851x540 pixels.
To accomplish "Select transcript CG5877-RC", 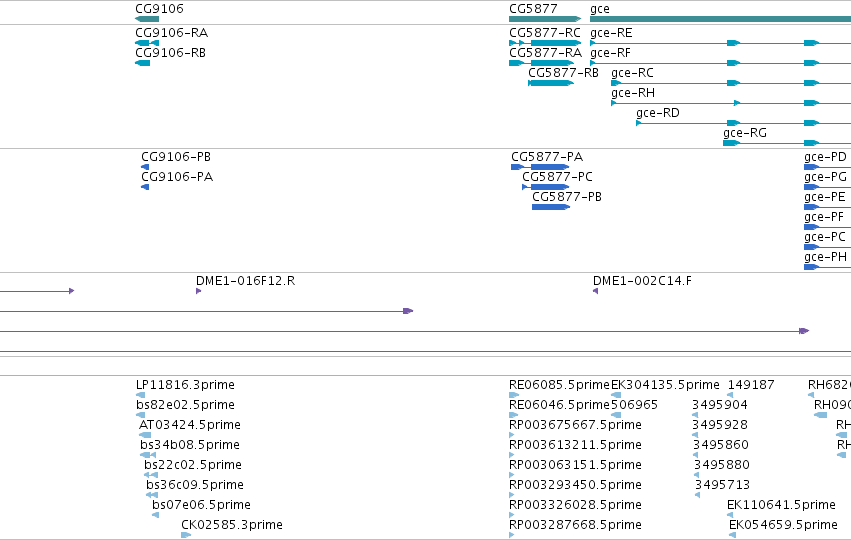I will coord(545,43).
